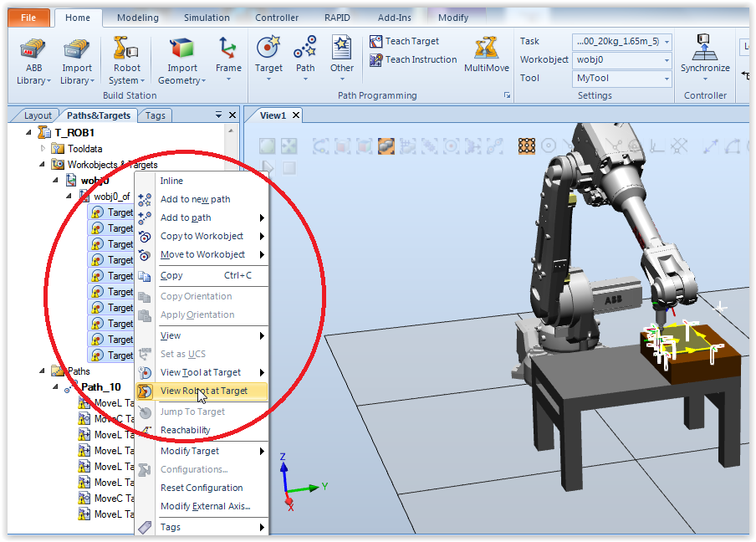Choose Copy in the context menu

[x=202, y=275]
